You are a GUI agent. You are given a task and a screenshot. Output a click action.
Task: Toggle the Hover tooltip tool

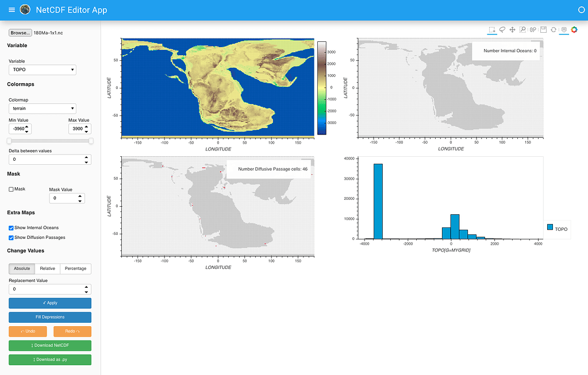(x=564, y=29)
